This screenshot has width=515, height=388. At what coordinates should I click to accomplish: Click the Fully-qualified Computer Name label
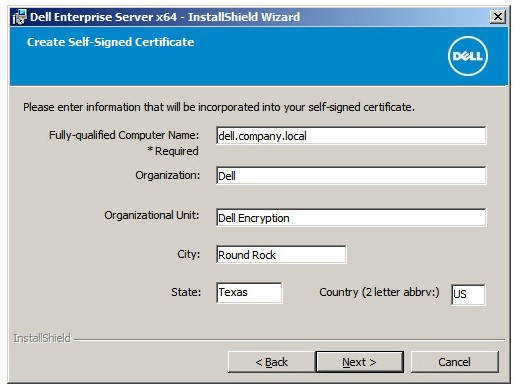pyautogui.click(x=124, y=135)
